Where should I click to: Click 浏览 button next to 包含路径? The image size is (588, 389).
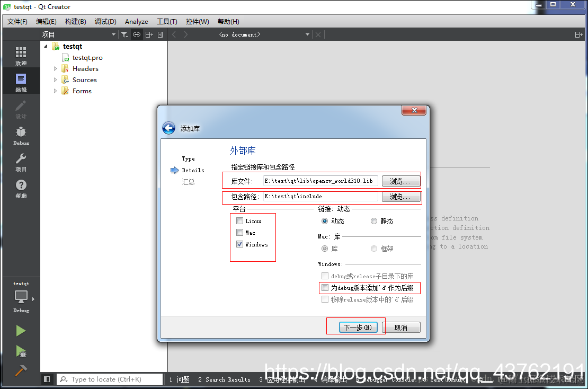[x=401, y=197]
